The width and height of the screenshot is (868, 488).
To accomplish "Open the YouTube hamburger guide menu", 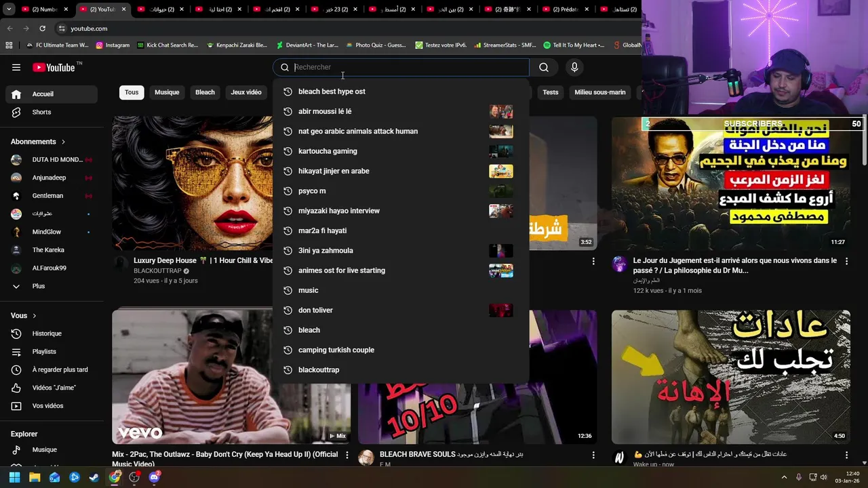I will tap(16, 67).
